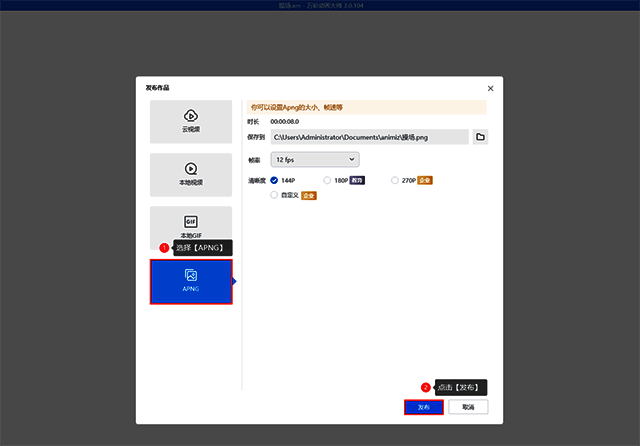Click the 企业 badge beside 自定义
The image size is (640, 446).
click(x=309, y=196)
